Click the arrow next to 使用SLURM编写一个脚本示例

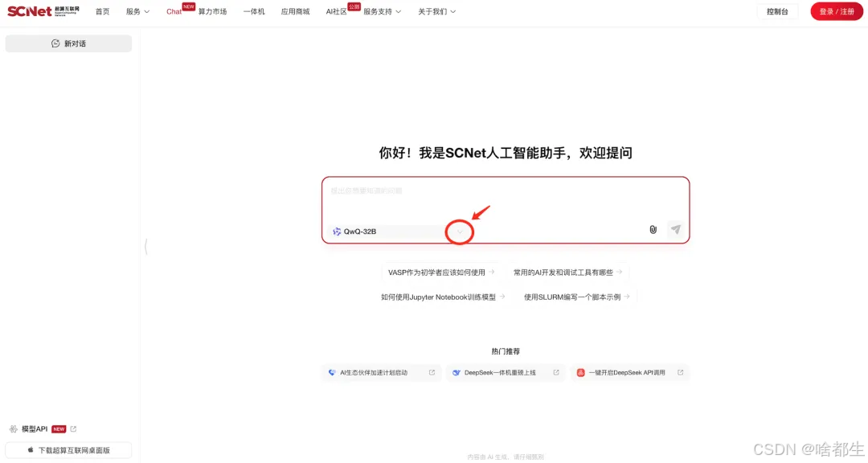click(627, 297)
